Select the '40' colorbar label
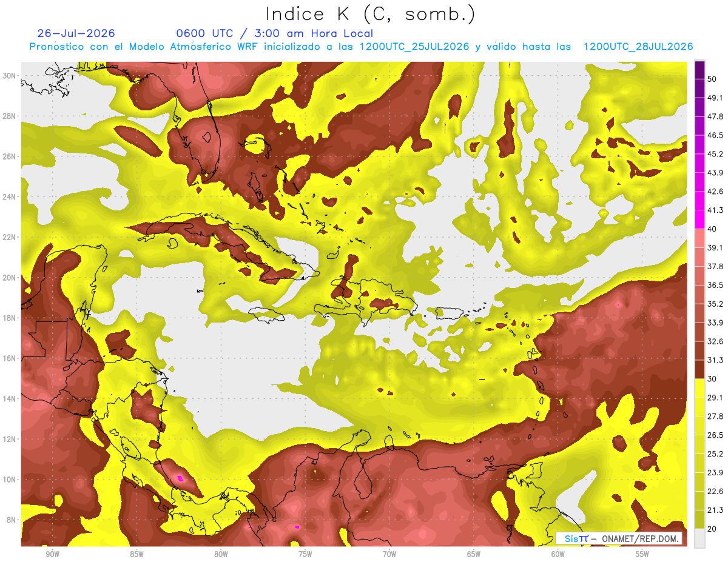 coord(713,229)
